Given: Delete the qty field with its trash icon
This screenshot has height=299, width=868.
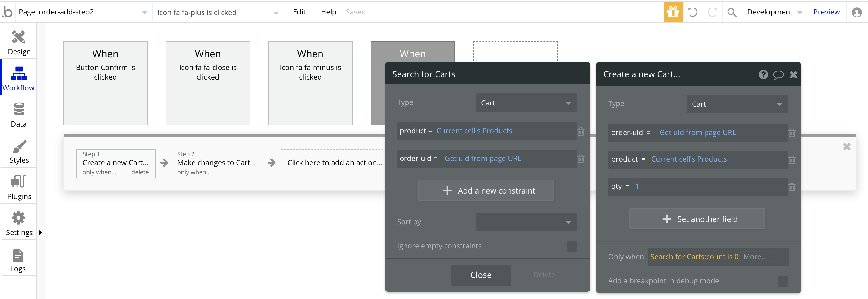Looking at the screenshot, I should tap(791, 187).
